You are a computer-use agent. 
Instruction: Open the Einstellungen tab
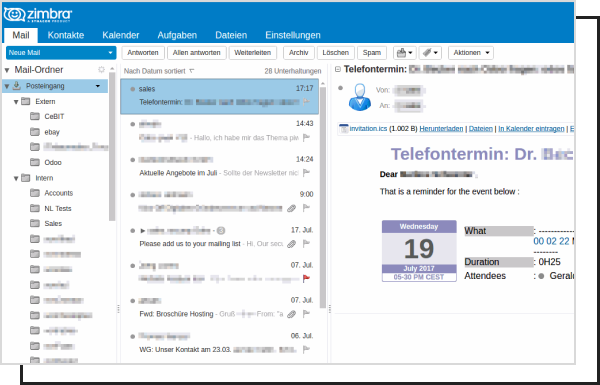(293, 35)
